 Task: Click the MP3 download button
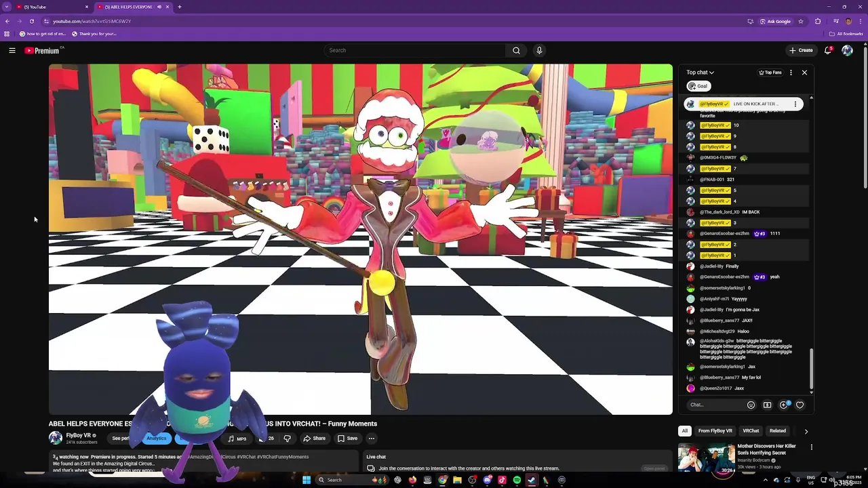pyautogui.click(x=237, y=439)
